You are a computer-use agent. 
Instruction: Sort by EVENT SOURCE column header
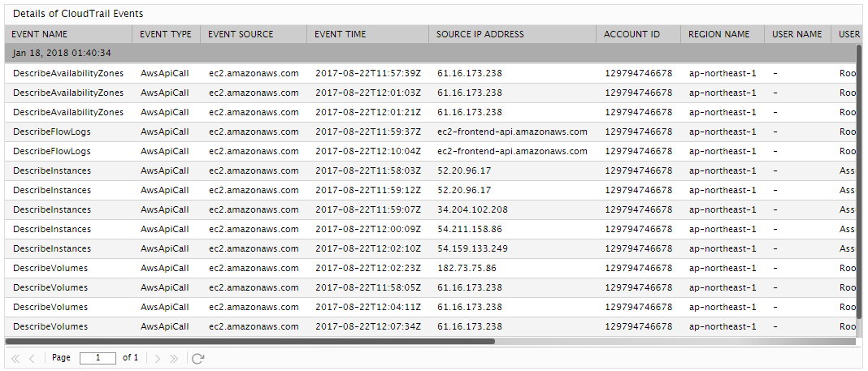pyautogui.click(x=254, y=34)
